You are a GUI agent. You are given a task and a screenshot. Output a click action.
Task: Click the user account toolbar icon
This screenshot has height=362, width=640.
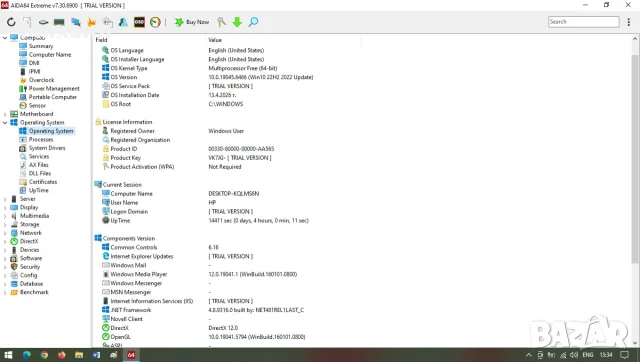pos(123,22)
